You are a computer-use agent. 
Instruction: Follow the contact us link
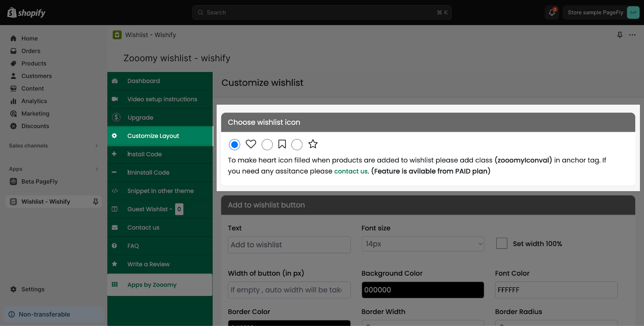click(351, 171)
